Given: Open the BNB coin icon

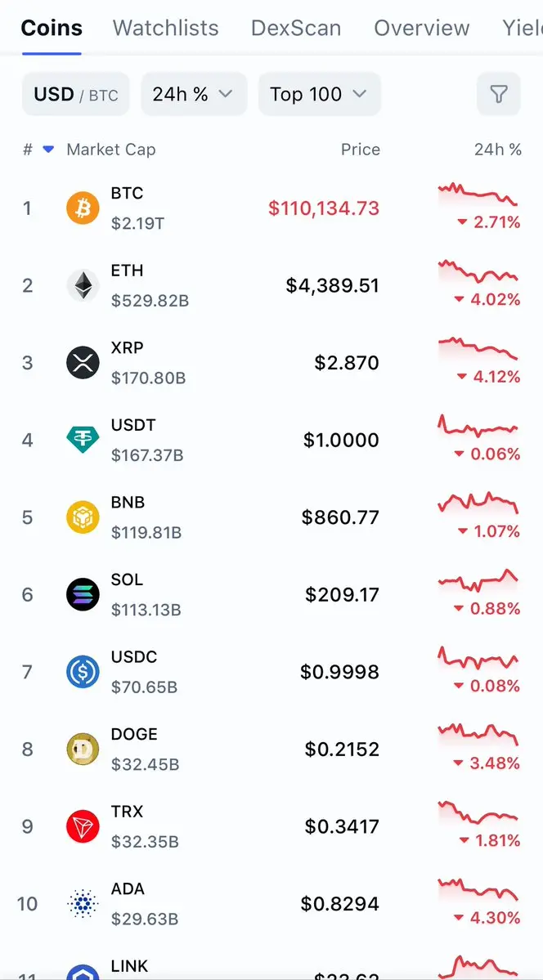Looking at the screenshot, I should coord(83,517).
